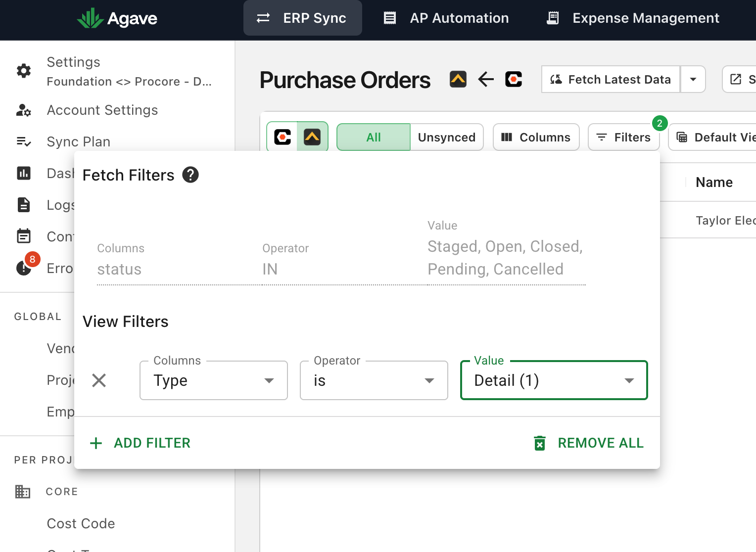
Task: Open the Fetch Latest Data dropdown arrow
Action: click(693, 79)
